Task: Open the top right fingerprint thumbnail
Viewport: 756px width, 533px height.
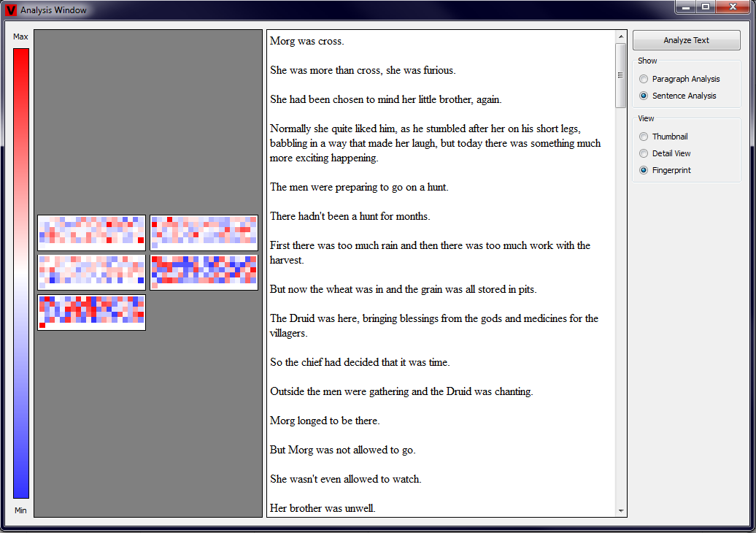Action: click(x=204, y=233)
